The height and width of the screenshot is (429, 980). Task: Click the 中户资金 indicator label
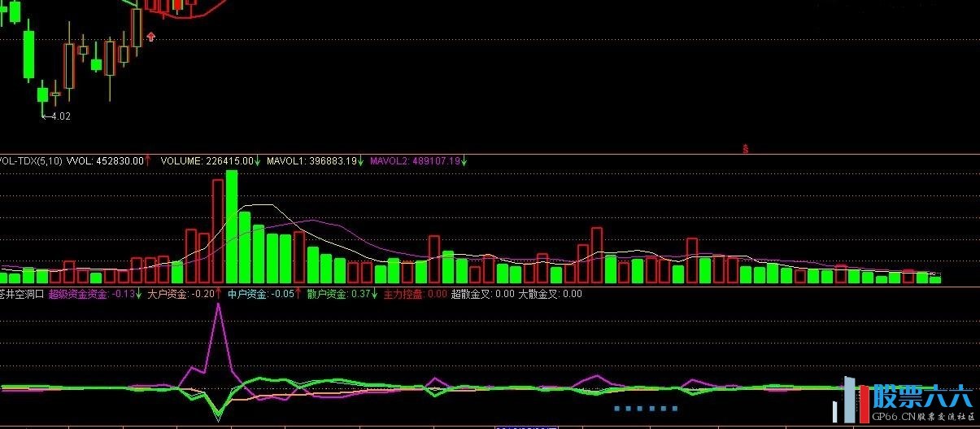246,294
